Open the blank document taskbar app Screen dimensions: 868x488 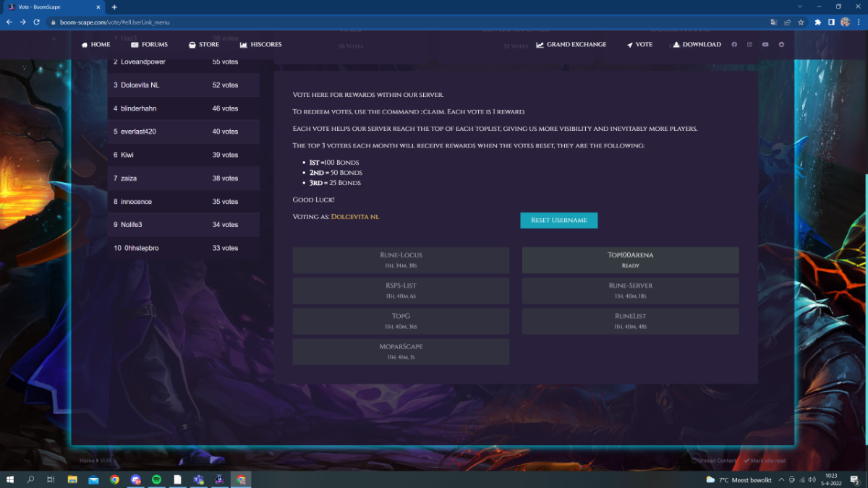(177, 479)
